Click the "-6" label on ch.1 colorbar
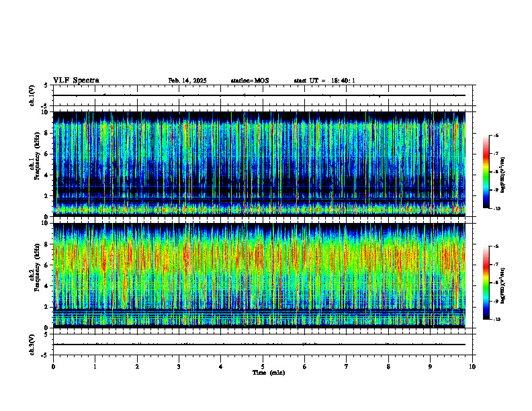 pyautogui.click(x=496, y=136)
